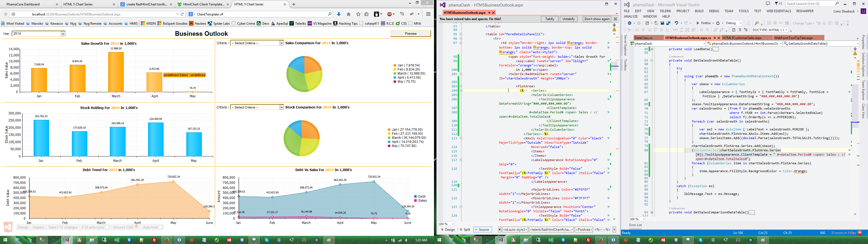The height and width of the screenshot is (244, 868).
Task: Click the Save All toolbar icon in Visual Studio
Action: (x=668, y=23)
